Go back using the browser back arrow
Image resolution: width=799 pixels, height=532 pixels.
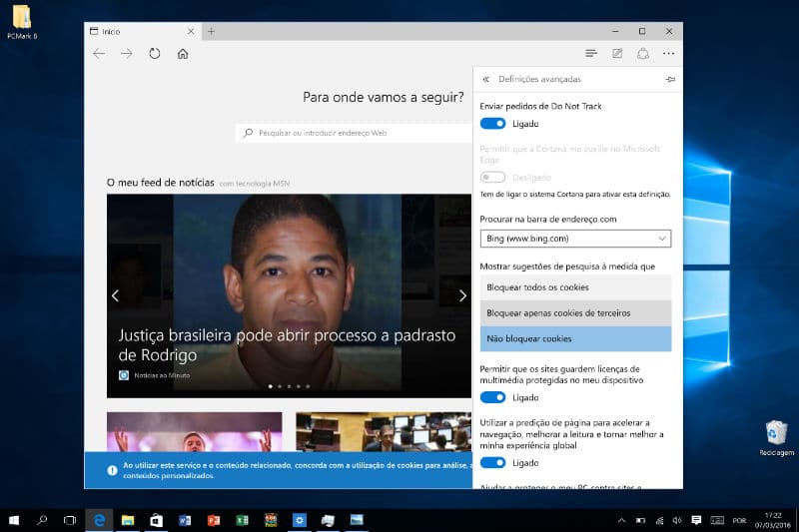99,54
